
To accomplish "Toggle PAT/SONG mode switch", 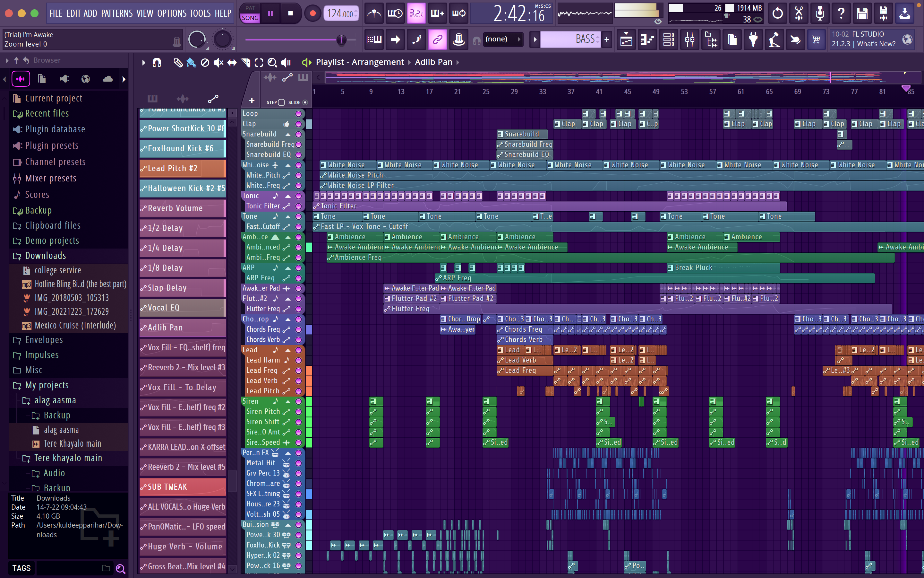I will [250, 13].
